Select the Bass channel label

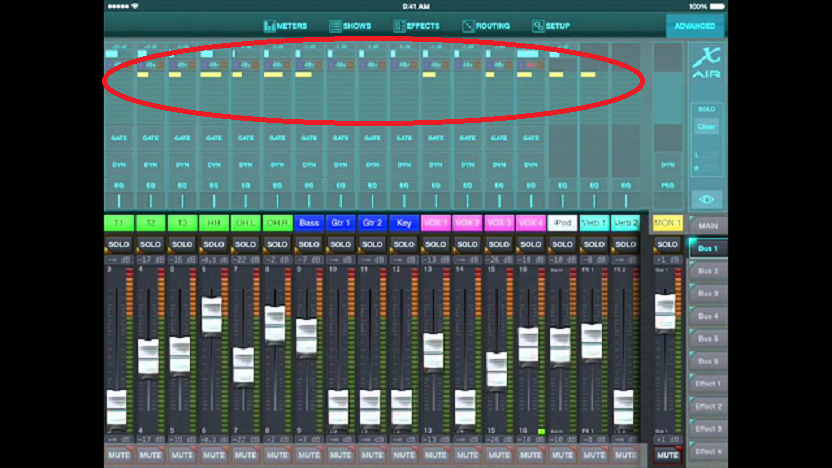pos(309,223)
